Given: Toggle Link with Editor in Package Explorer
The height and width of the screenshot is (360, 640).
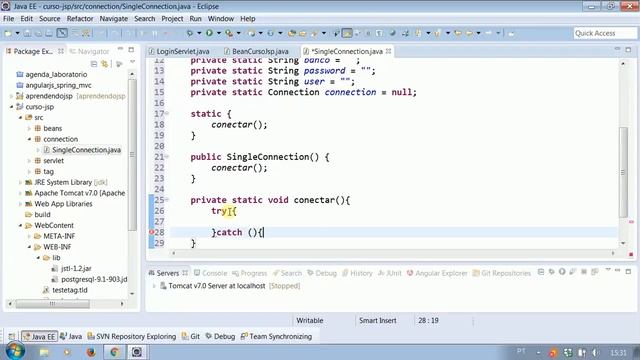Looking at the screenshot, I should (x=105, y=64).
